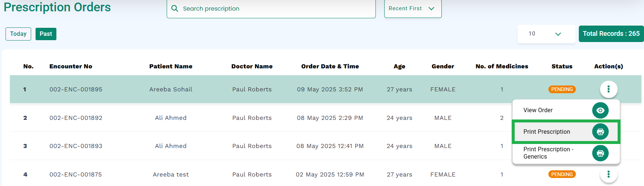Click the eye icon next to View Order
The image size is (644, 186).
point(600,110)
